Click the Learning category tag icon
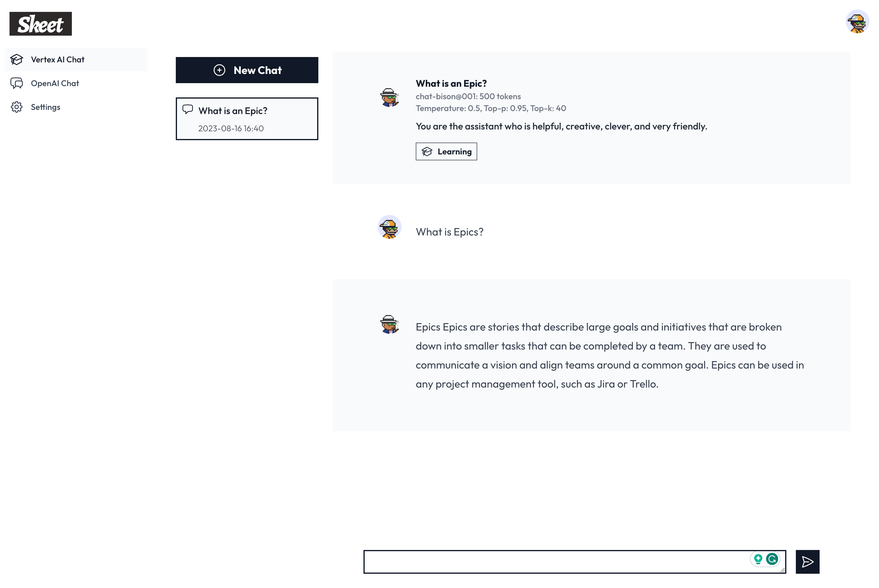879x588 pixels. click(x=427, y=151)
